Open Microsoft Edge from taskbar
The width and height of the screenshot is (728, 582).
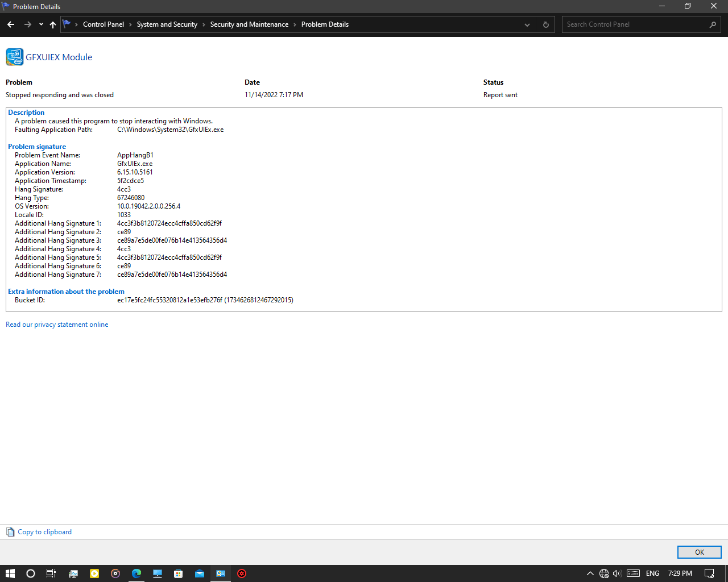pyautogui.click(x=136, y=573)
